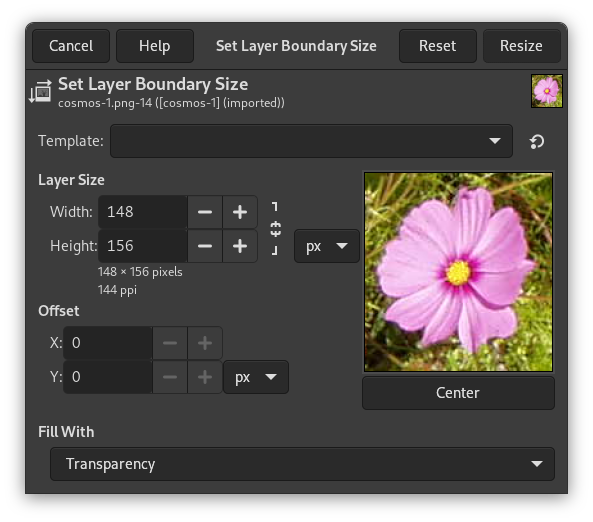
Task: Click the reset template icon beside Template
Action: [537, 141]
